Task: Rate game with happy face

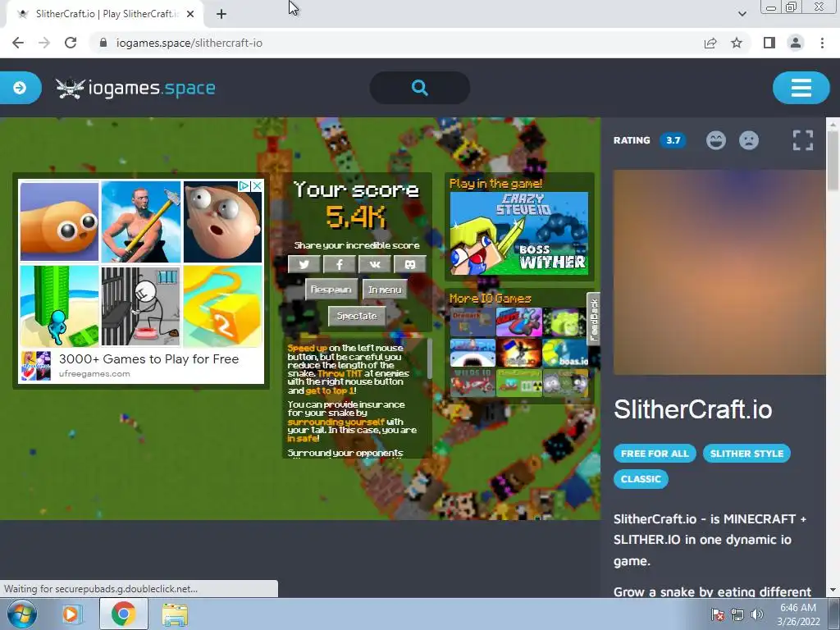Action: tap(715, 140)
